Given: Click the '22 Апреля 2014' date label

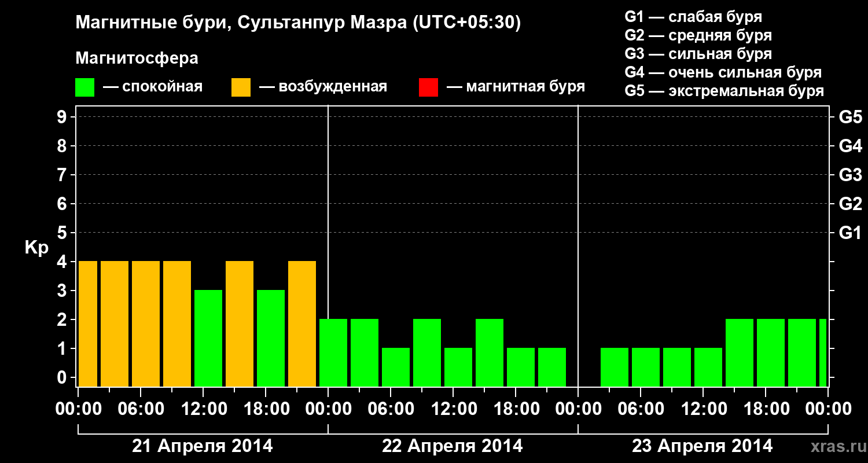Looking at the screenshot, I should click(453, 446).
